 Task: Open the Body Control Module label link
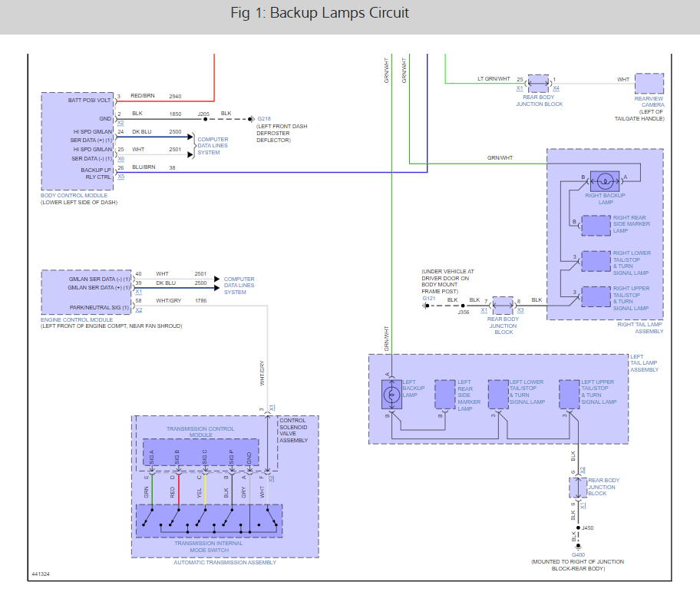(74, 196)
